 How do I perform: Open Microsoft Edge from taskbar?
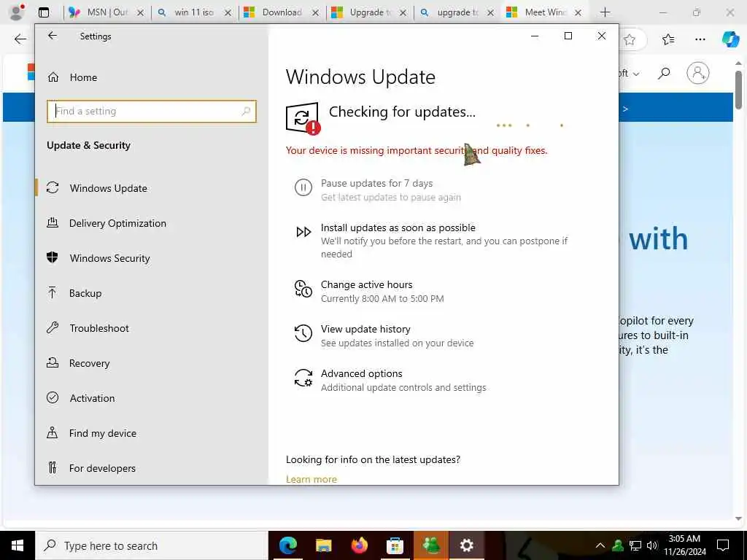[288, 545]
